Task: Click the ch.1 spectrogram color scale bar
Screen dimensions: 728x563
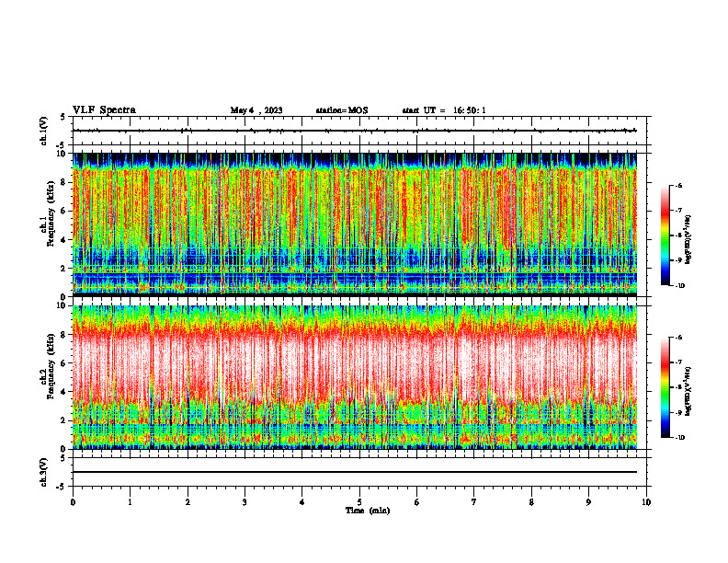Action: 665,236
